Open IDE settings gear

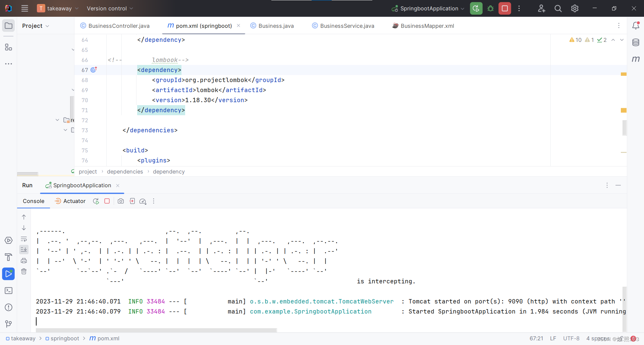click(x=575, y=8)
